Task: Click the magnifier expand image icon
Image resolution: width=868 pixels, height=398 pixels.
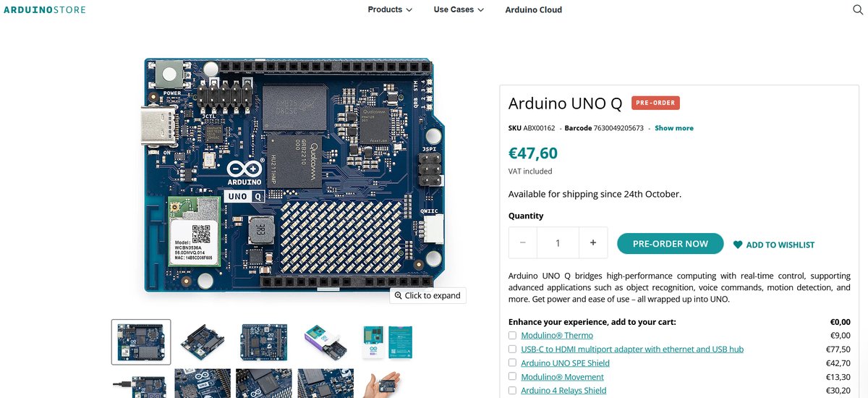Action: (x=398, y=295)
